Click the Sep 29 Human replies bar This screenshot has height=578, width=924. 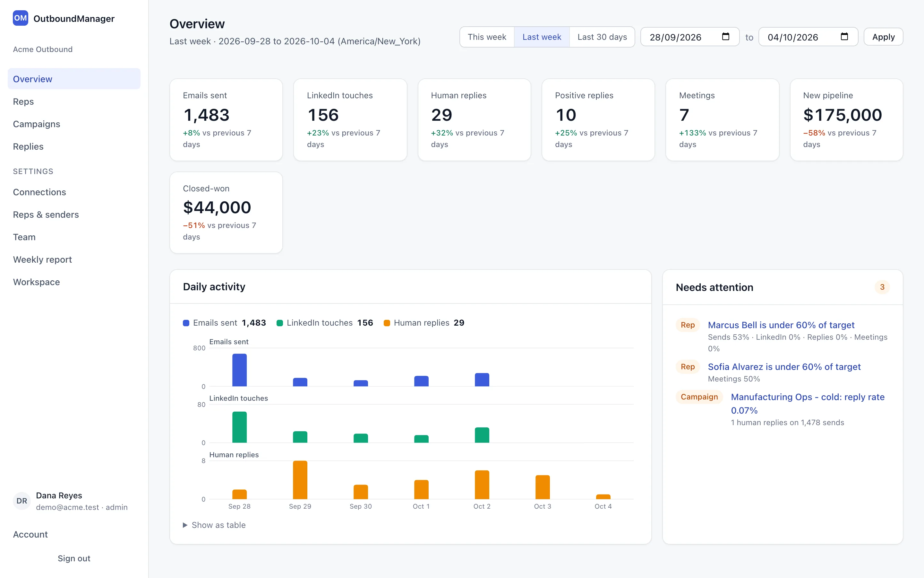(300, 480)
